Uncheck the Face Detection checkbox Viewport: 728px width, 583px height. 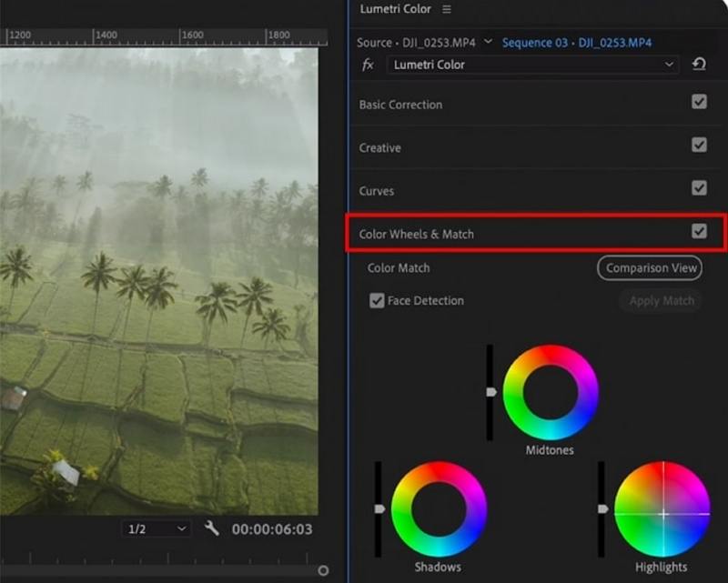point(377,301)
